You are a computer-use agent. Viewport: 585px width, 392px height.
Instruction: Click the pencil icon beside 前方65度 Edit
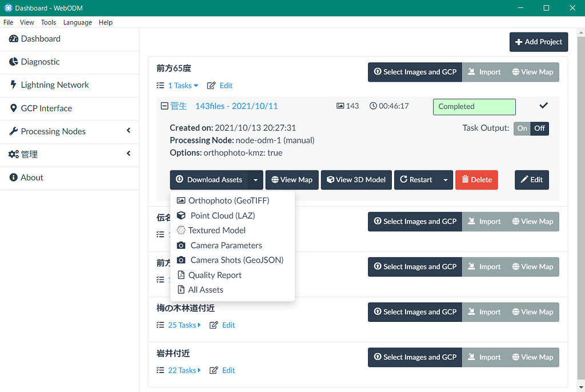coord(211,86)
